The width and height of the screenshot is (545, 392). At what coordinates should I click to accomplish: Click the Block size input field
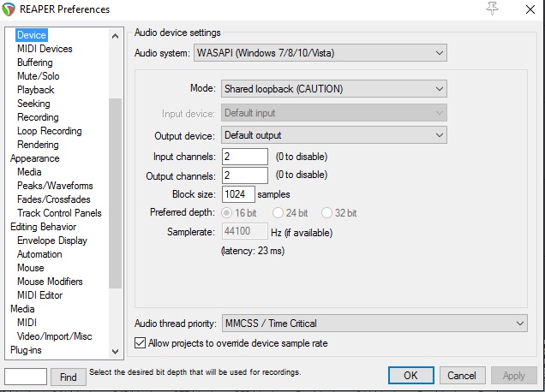[237, 194]
